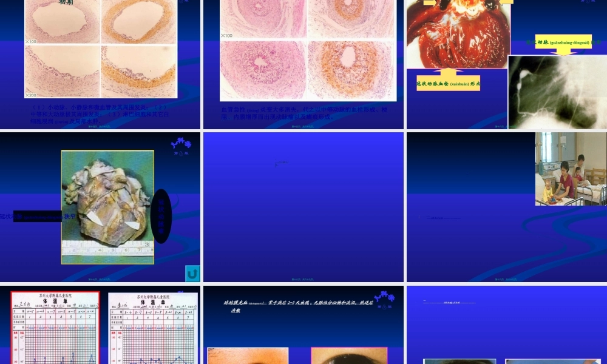Click the hospital ward family photo
Viewport: 607px width, 364px height.
tap(571, 169)
